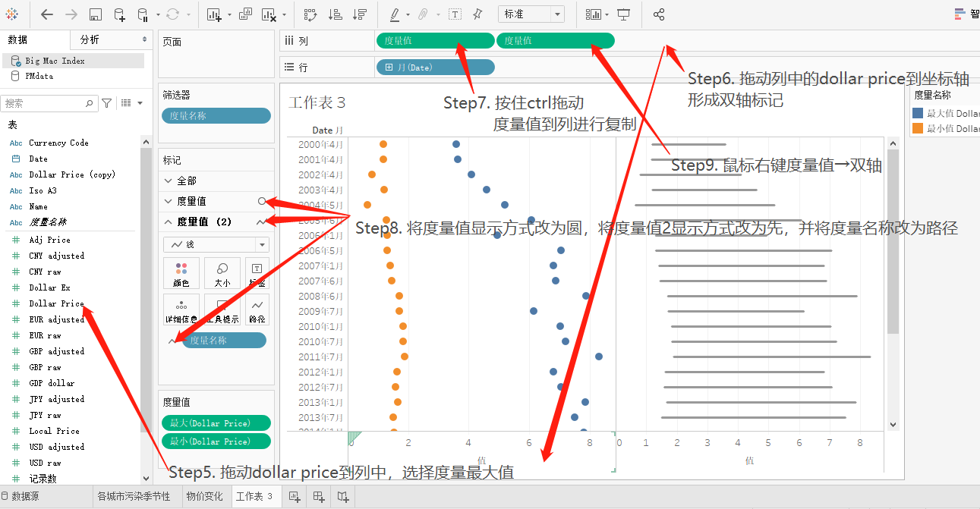Viewport: 980px width, 509px height.
Task: Click the refresh run update icon
Action: (x=172, y=14)
